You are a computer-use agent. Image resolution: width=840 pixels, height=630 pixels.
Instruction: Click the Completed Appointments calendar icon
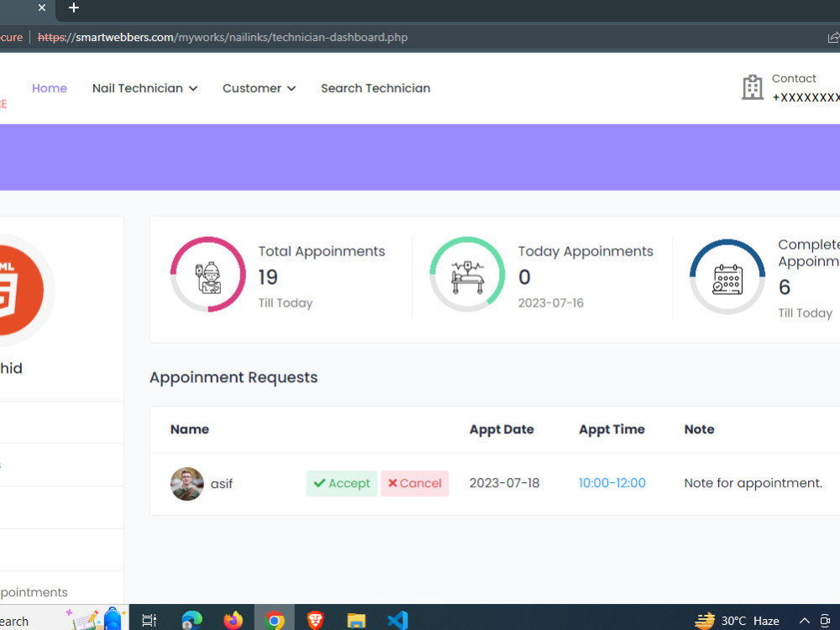click(727, 280)
